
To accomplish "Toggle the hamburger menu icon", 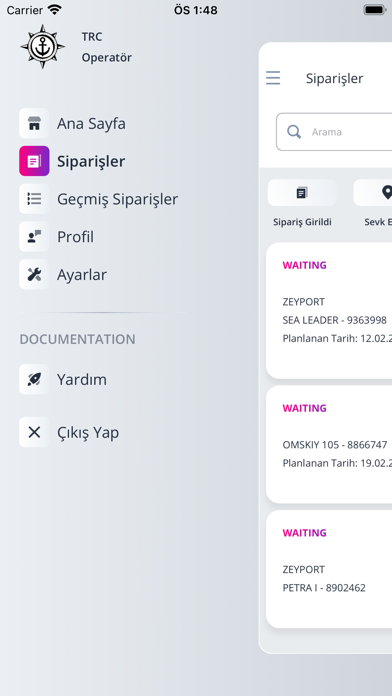I will 273,78.
